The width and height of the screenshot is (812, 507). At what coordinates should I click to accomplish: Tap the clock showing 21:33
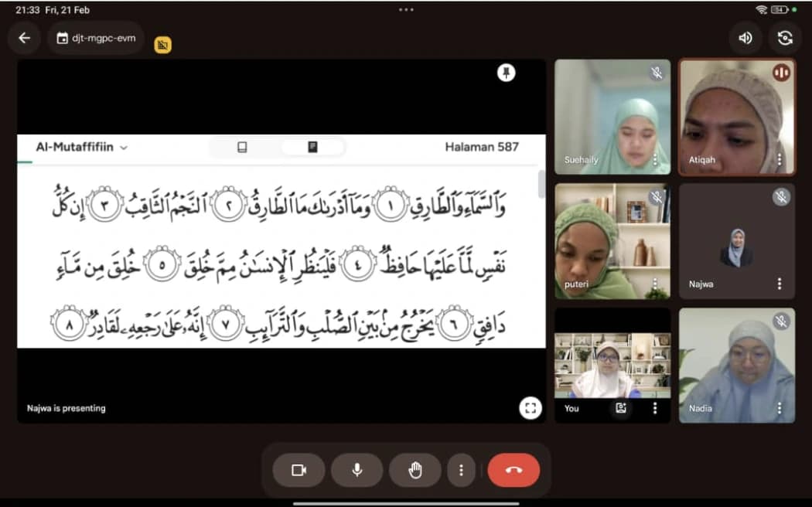pos(27,10)
